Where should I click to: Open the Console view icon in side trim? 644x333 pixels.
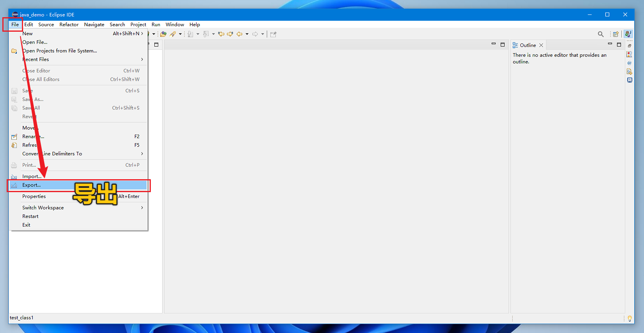[630, 80]
